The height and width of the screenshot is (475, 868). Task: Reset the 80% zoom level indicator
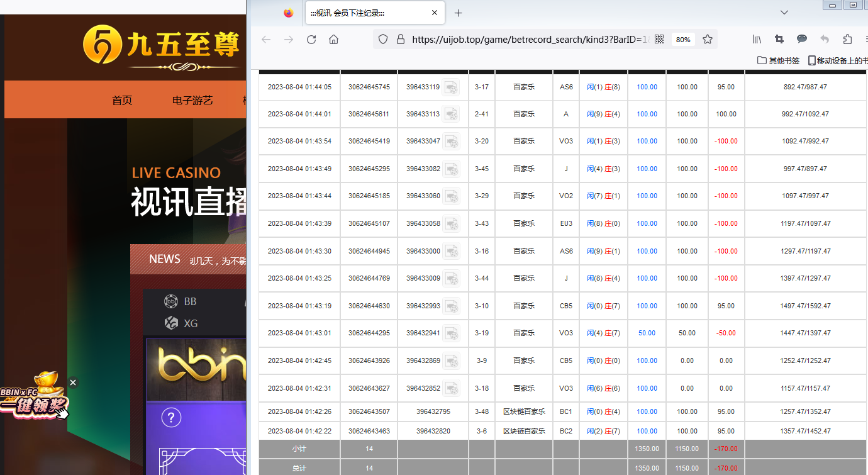tap(682, 40)
